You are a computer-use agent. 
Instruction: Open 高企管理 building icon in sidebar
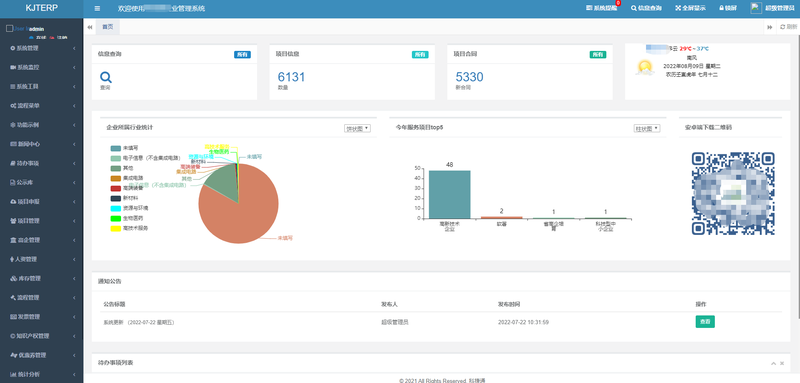[12, 240]
